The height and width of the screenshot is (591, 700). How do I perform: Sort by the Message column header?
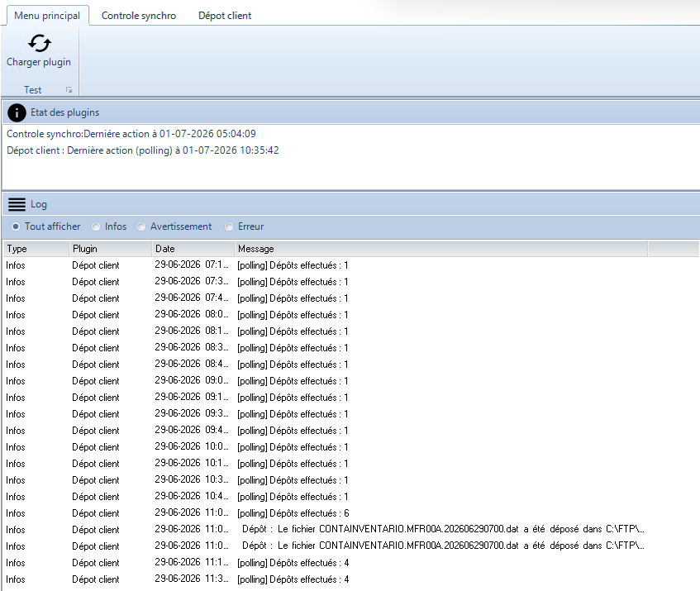pos(441,249)
